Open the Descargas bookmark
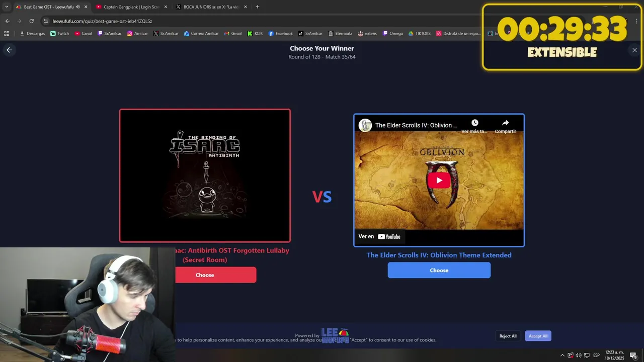This screenshot has height=362, width=644. tap(32, 34)
